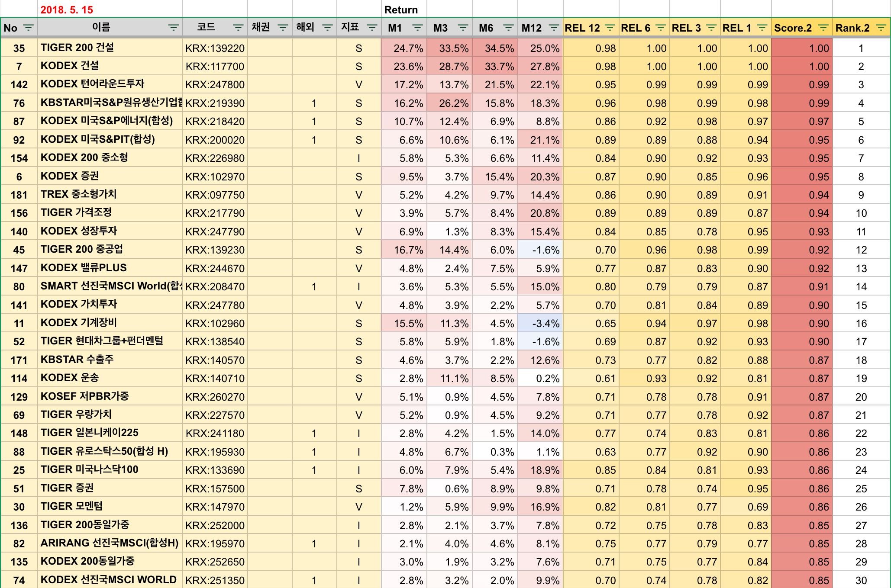Select the cell KOSEF 저PBR가중

110,396
